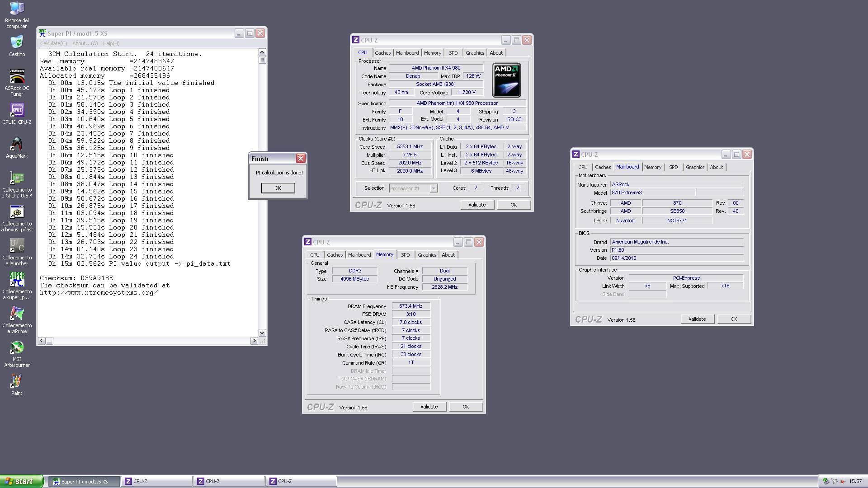
Task: Launch CPUID CPU-Z desktop shortcut
Action: [17, 113]
